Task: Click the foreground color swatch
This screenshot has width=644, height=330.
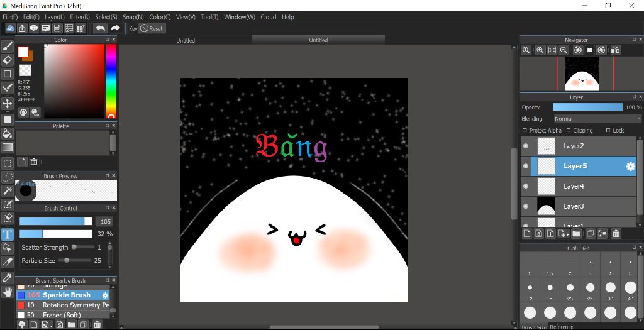Action: 23,52
